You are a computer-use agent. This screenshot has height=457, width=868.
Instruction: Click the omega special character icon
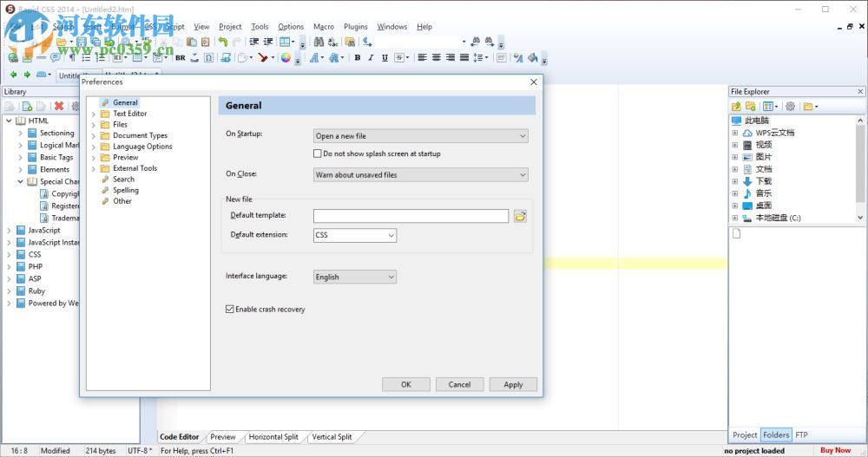click(x=208, y=57)
